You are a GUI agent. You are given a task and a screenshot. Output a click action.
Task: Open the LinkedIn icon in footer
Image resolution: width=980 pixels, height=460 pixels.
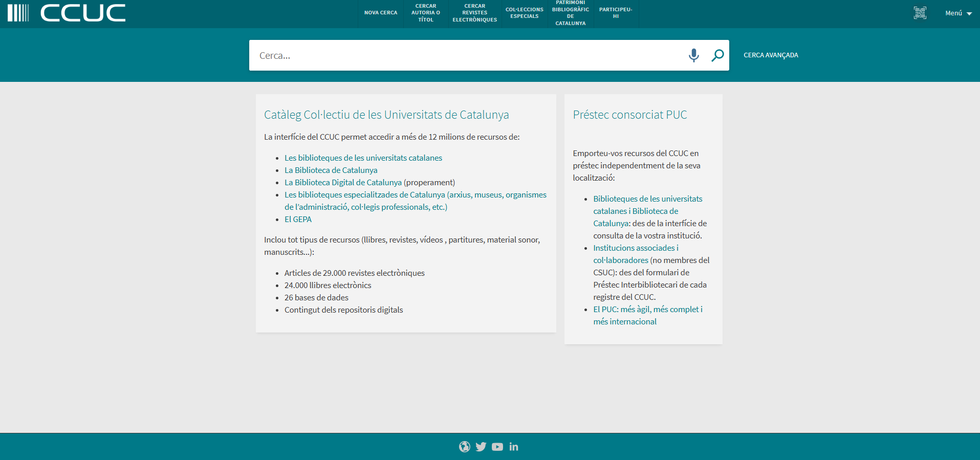pos(514,447)
